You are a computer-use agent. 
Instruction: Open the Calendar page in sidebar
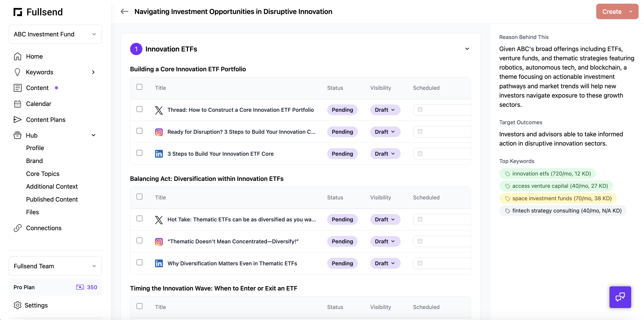(x=39, y=104)
